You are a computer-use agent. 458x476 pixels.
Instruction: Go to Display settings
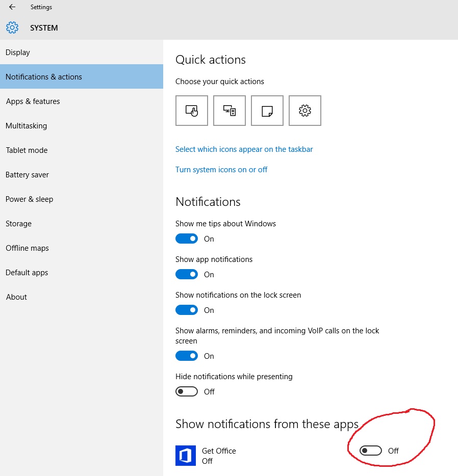pos(82,52)
